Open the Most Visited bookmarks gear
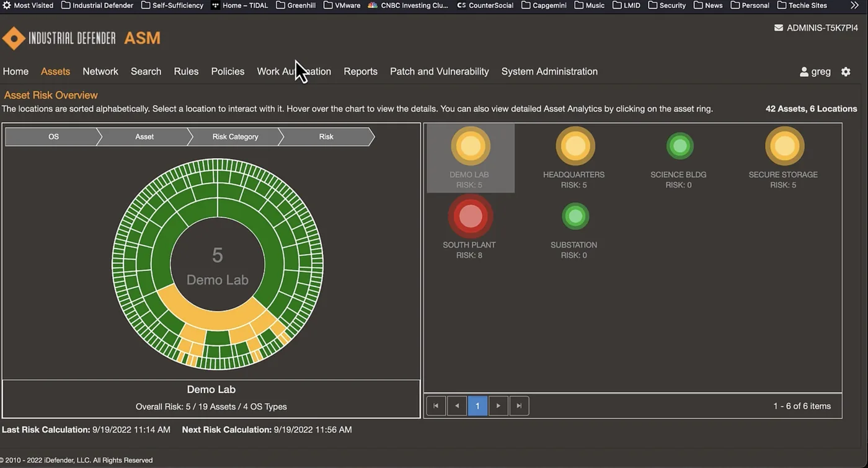Screen dimensions: 868x468 point(7,5)
